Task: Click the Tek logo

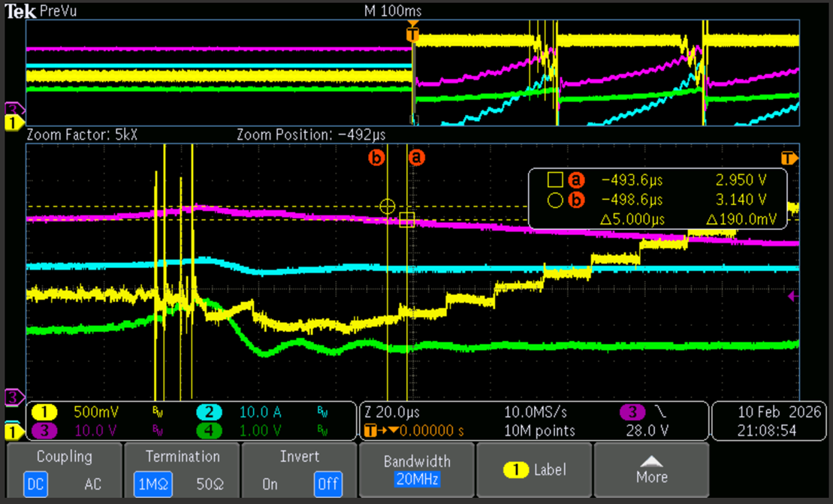Action: pos(20,11)
